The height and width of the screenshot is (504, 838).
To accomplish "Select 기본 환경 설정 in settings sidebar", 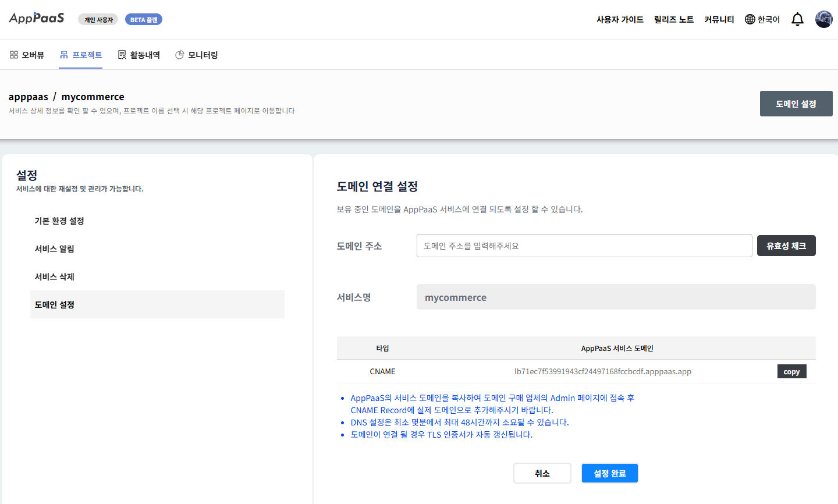I will pos(59,221).
